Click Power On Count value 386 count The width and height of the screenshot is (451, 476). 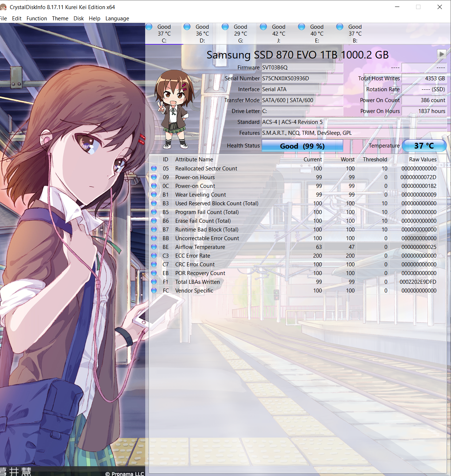point(424,100)
